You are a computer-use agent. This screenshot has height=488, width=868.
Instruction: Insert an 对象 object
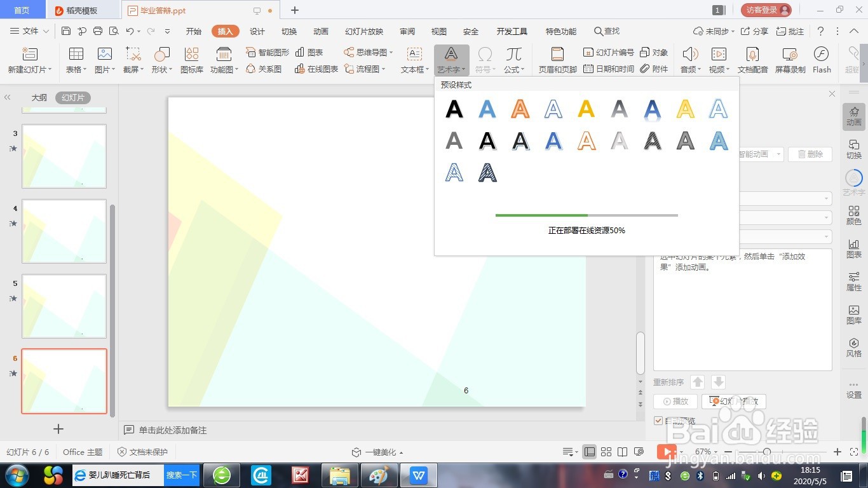pyautogui.click(x=654, y=53)
